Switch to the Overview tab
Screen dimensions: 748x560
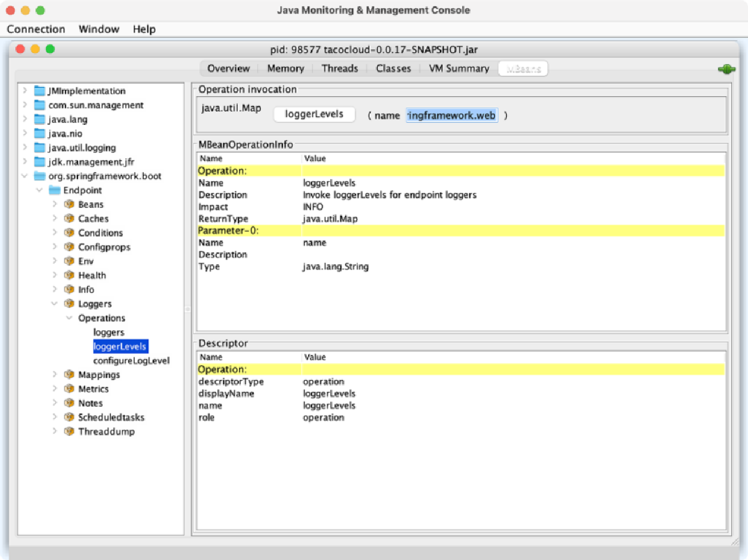pyautogui.click(x=228, y=69)
